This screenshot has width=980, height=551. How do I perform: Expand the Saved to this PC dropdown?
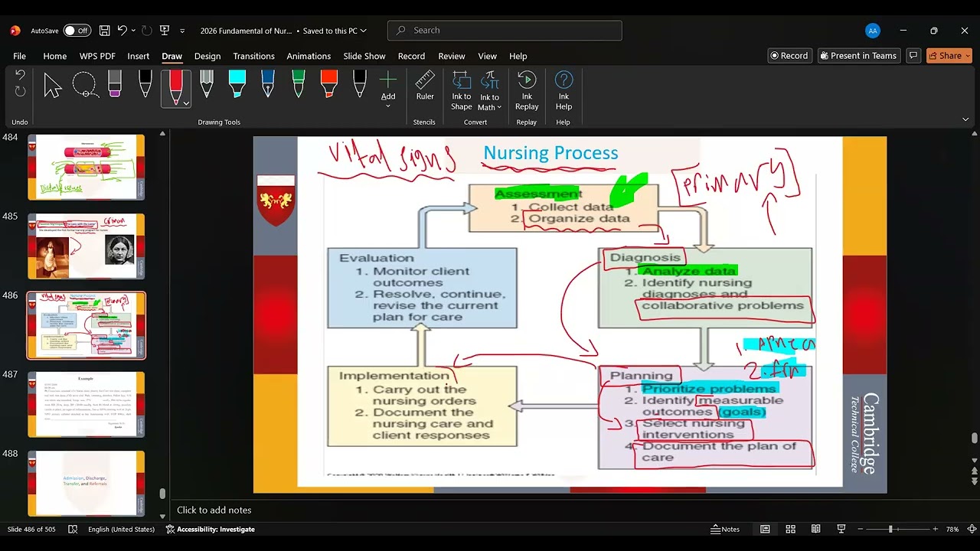[x=364, y=31]
